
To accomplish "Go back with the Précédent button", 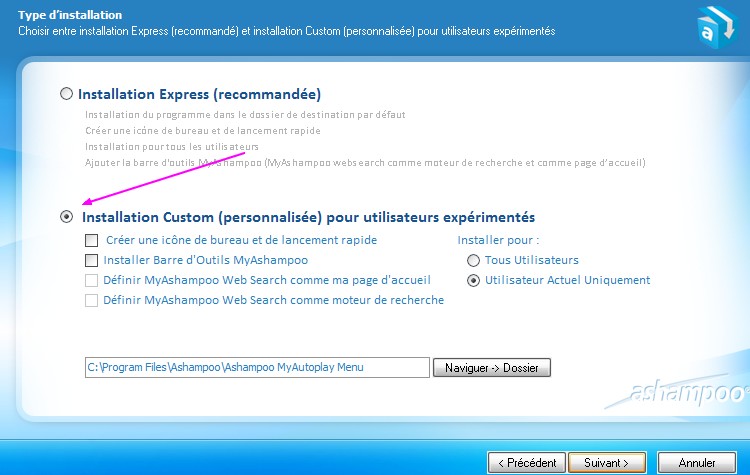I will click(x=527, y=463).
